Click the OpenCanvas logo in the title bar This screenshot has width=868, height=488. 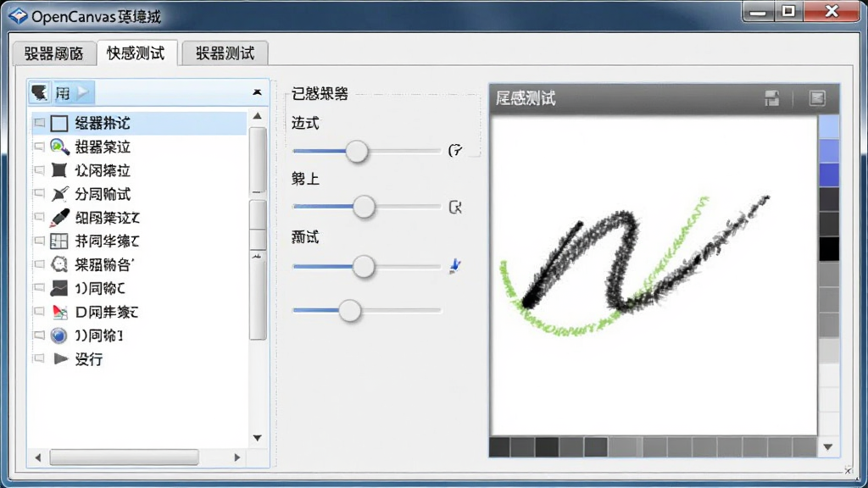coord(19,16)
